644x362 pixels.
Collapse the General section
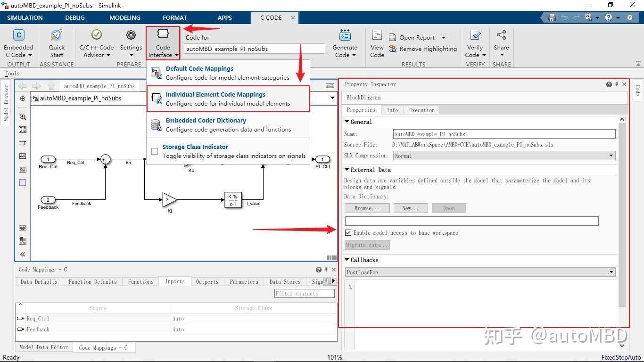coord(347,122)
